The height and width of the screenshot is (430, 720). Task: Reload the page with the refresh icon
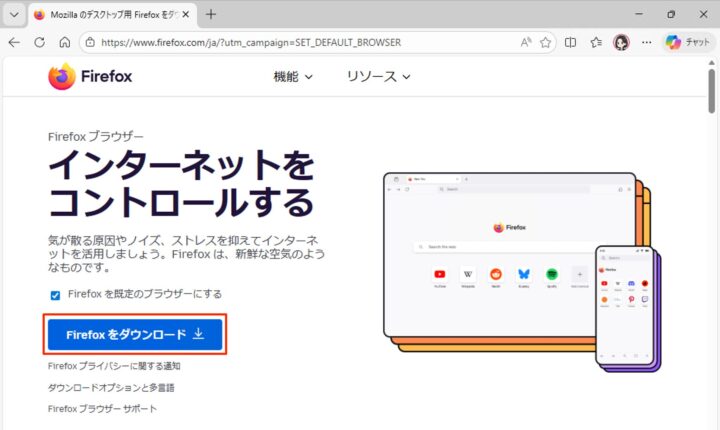click(39, 43)
